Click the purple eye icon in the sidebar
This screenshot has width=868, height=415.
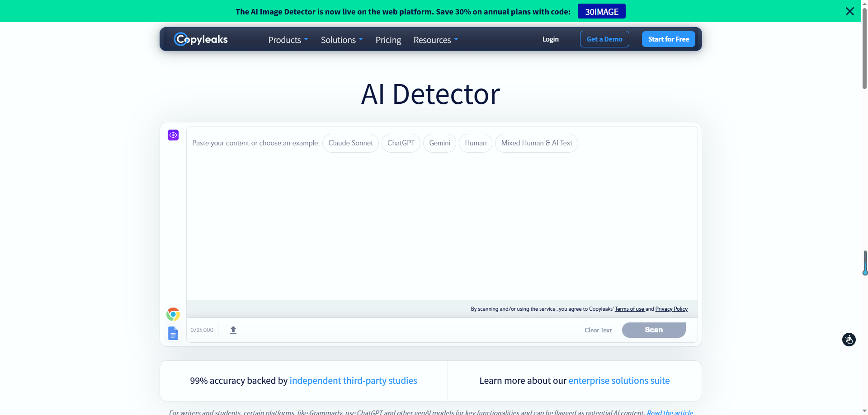[173, 135]
